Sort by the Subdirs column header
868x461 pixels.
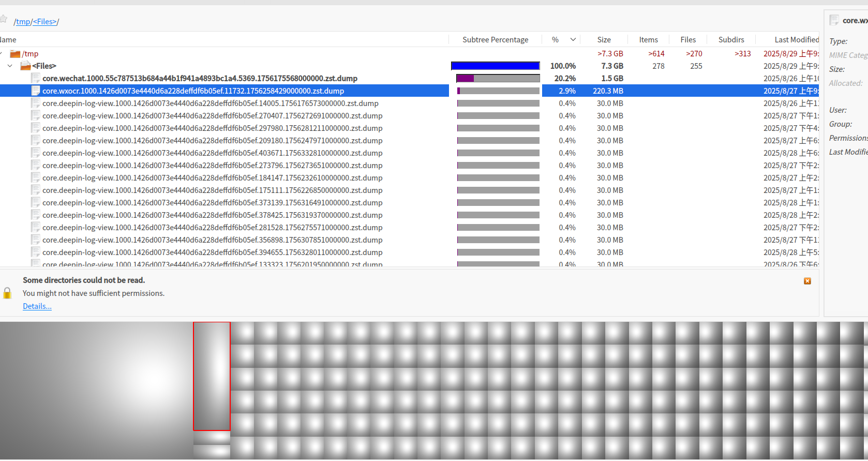(731, 39)
